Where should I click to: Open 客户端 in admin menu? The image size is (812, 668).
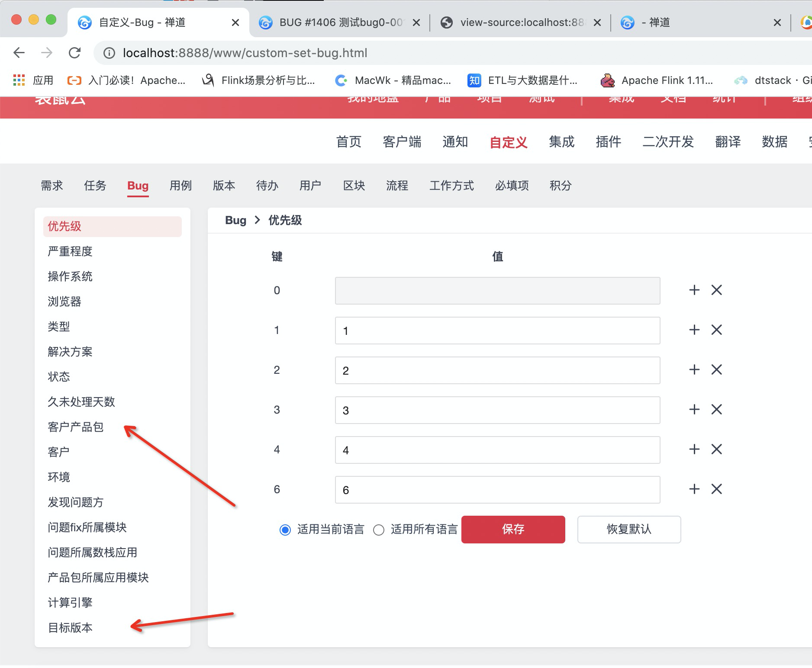[402, 141]
